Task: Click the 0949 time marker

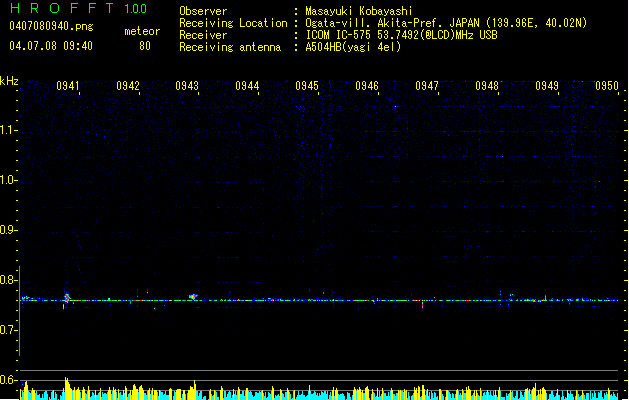Action: pos(547,86)
